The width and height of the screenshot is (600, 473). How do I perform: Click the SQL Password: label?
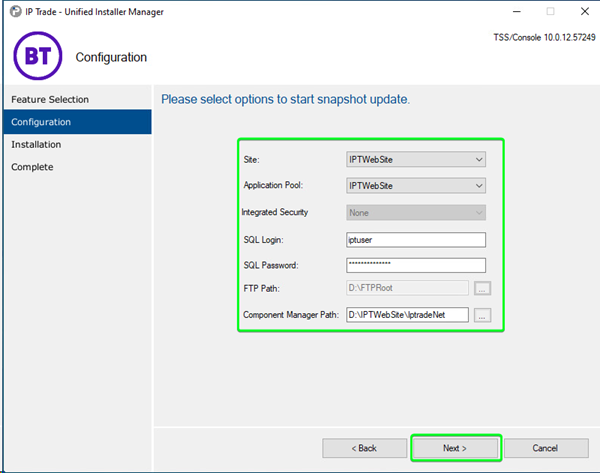coord(271,265)
